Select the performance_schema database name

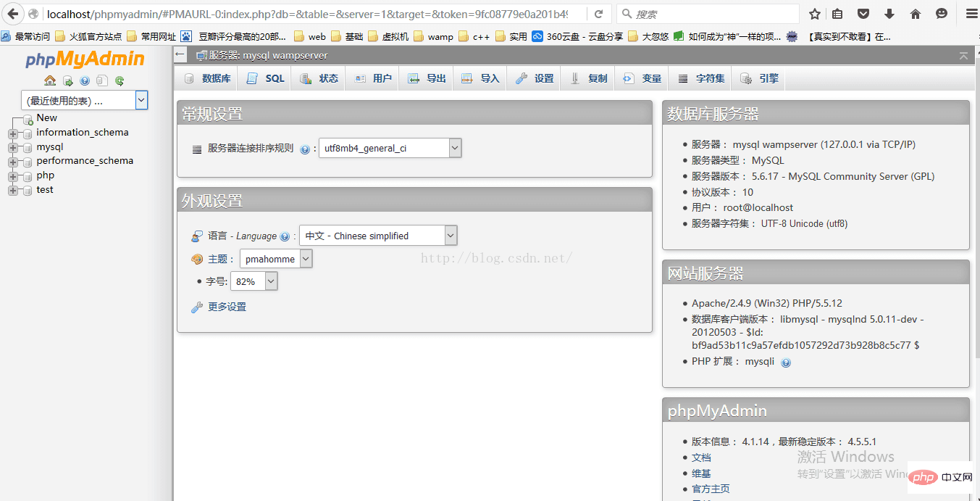point(85,161)
